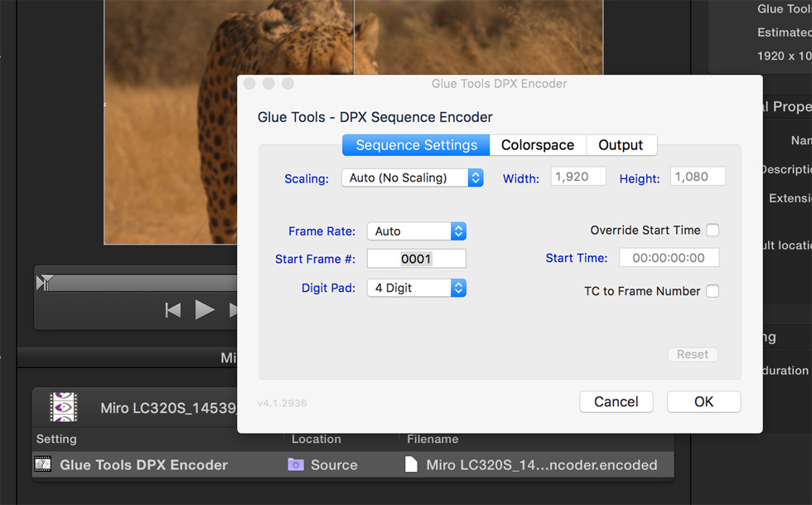Screen dimensions: 812x505
Task: Open the purple Source folder icon
Action: (x=296, y=464)
